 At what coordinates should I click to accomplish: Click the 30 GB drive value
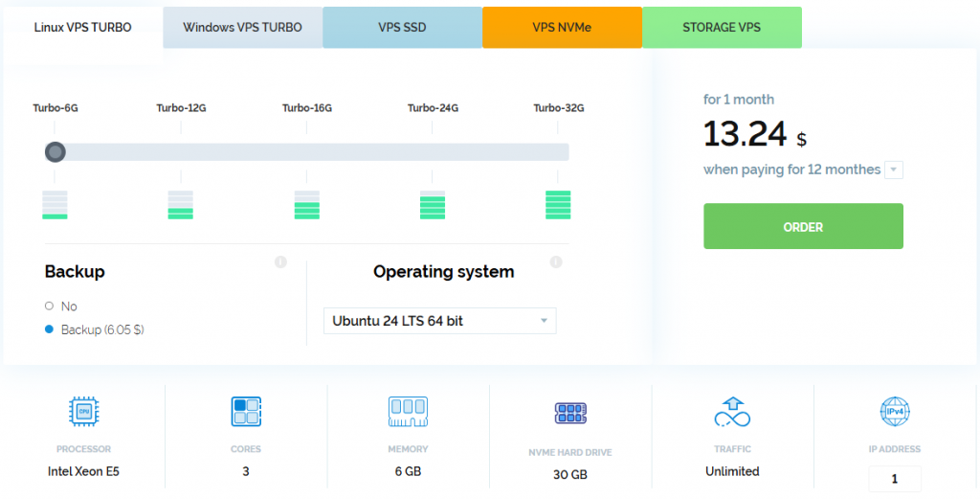click(570, 475)
